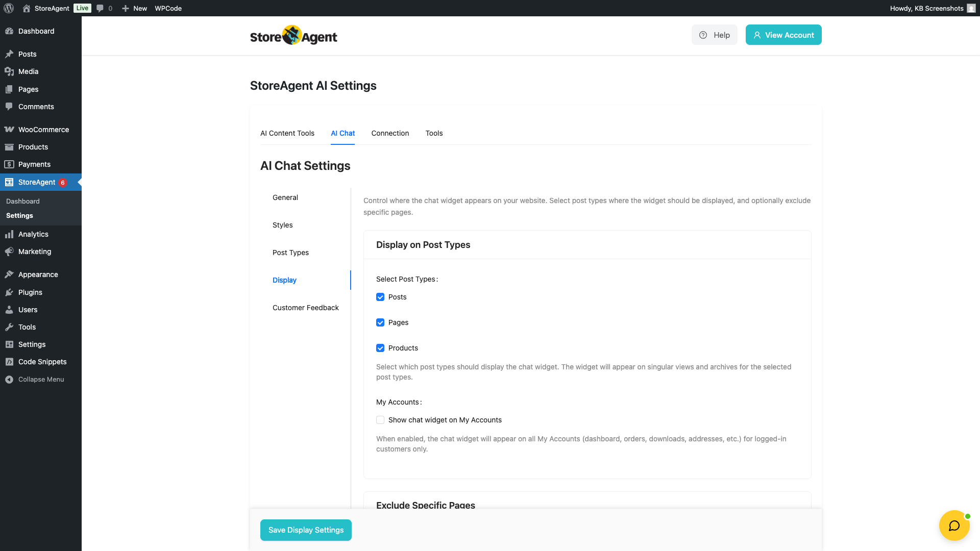The height and width of the screenshot is (551, 980).
Task: Click the Pages icon in sidebar
Action: (9, 89)
